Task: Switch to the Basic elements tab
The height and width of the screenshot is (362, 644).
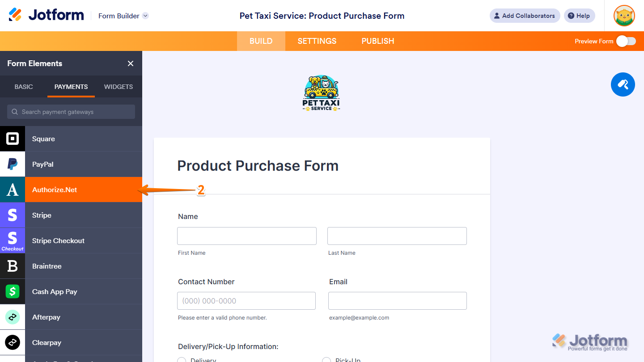Action: 24,87
